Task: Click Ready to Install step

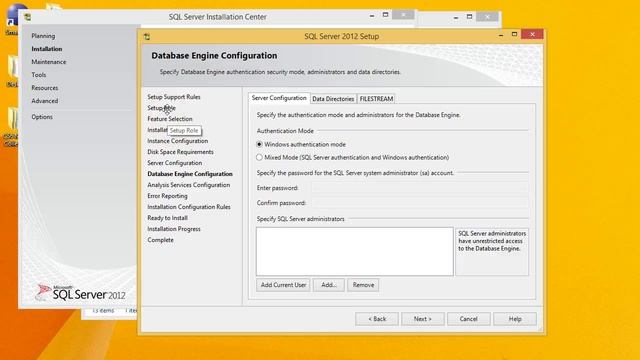Action: tap(167, 218)
